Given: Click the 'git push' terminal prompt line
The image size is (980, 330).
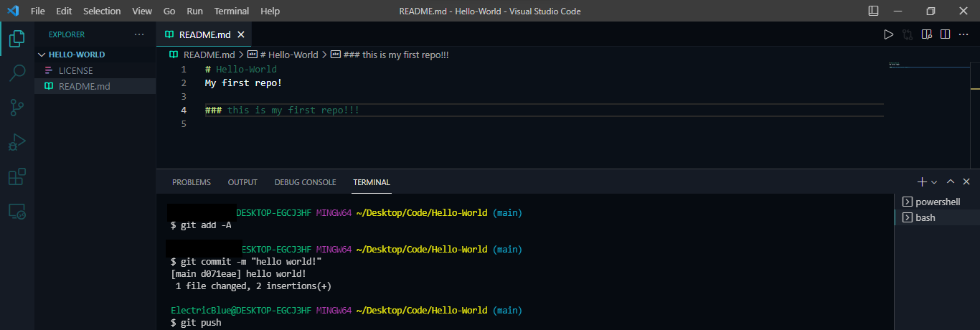Looking at the screenshot, I should 196,323.
